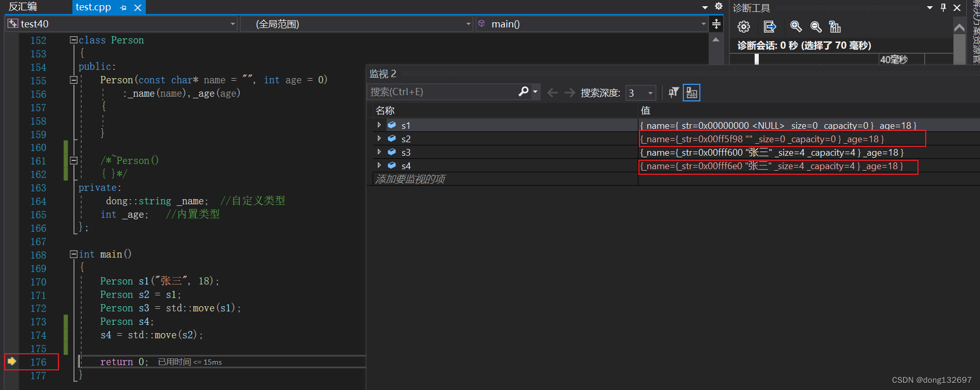Click the main() function cube icon
The image size is (980, 390).
point(482,23)
